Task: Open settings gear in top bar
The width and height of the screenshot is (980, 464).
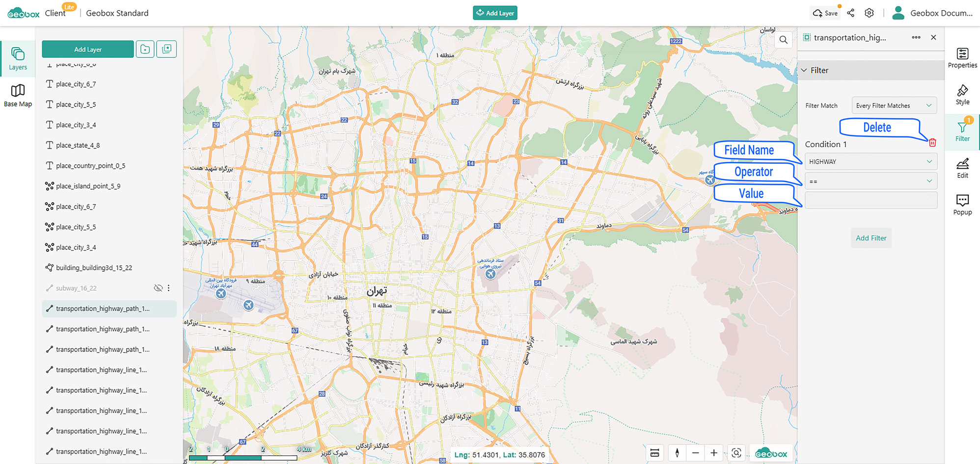Action: (x=869, y=13)
